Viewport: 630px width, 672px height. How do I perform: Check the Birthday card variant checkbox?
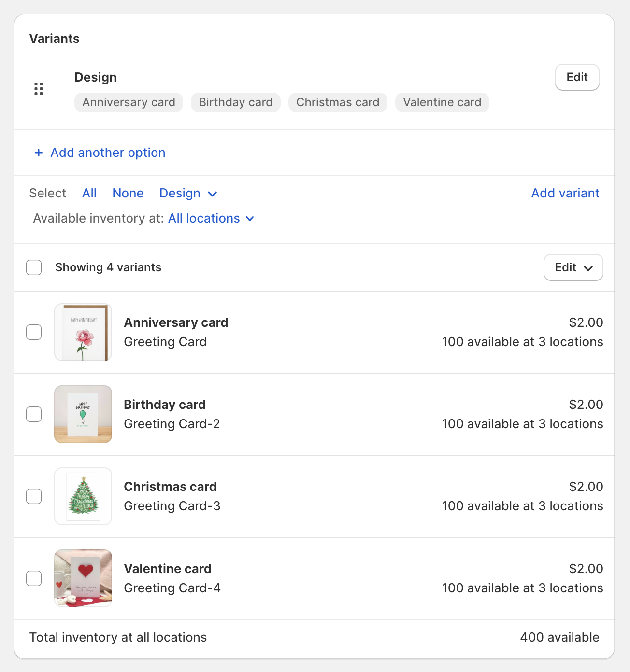click(x=34, y=414)
